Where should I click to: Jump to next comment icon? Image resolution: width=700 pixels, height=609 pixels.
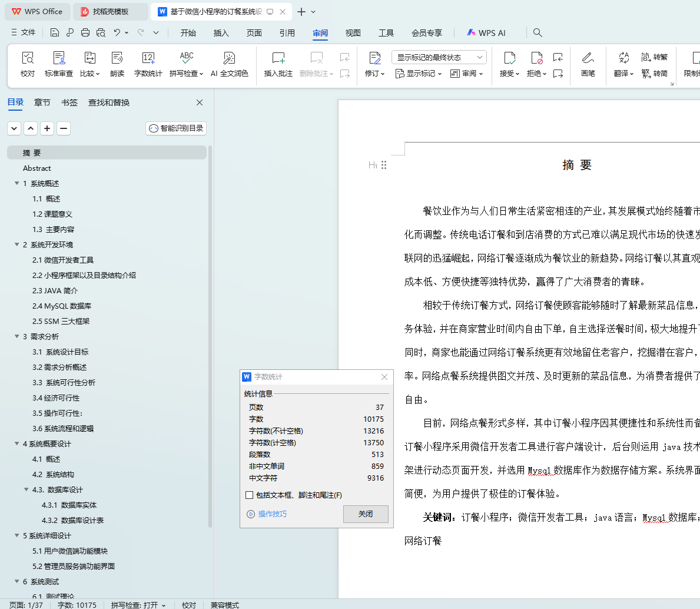pyautogui.click(x=344, y=73)
